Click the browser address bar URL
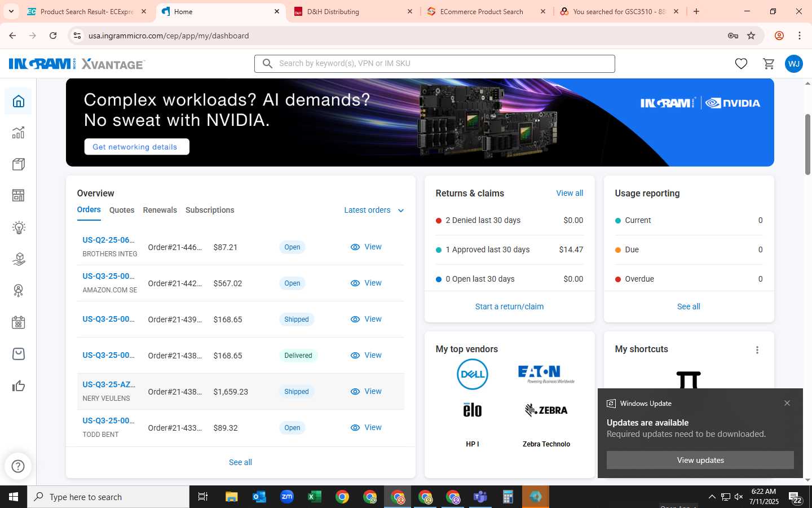 [x=169, y=36]
